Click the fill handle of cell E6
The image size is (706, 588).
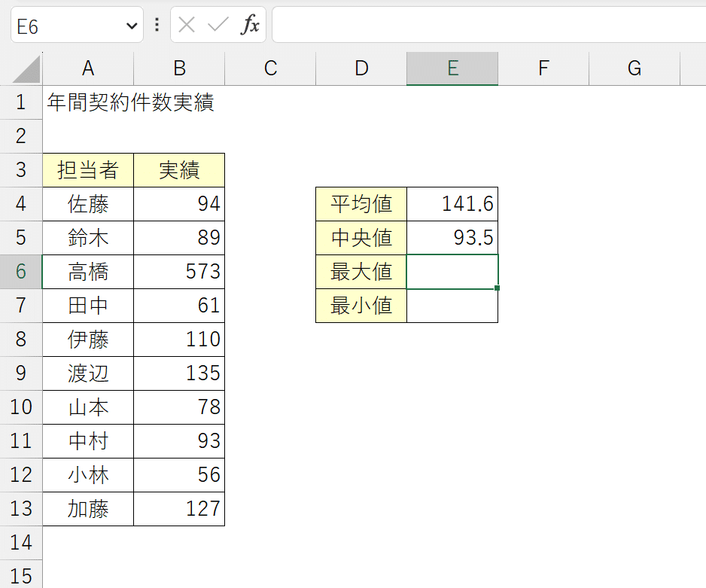(497, 288)
